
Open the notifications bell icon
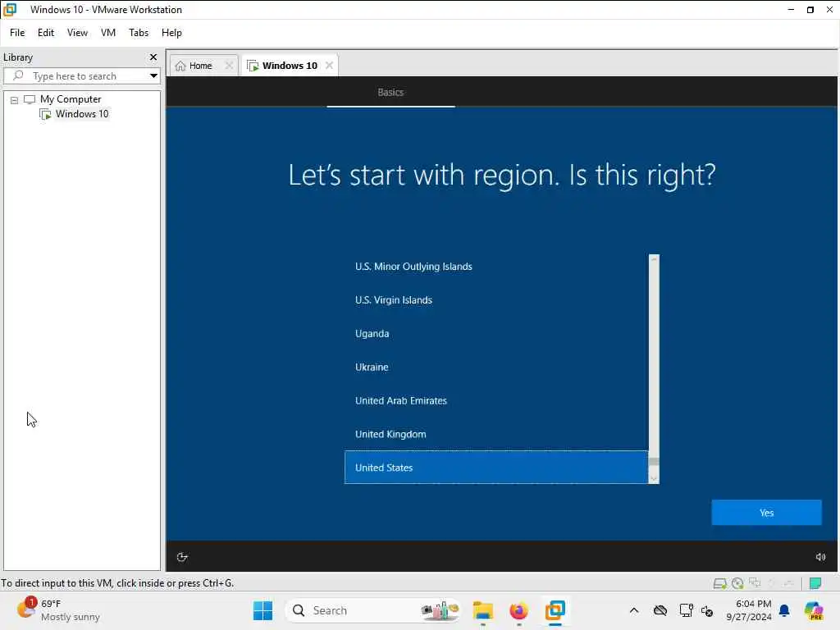(x=784, y=610)
